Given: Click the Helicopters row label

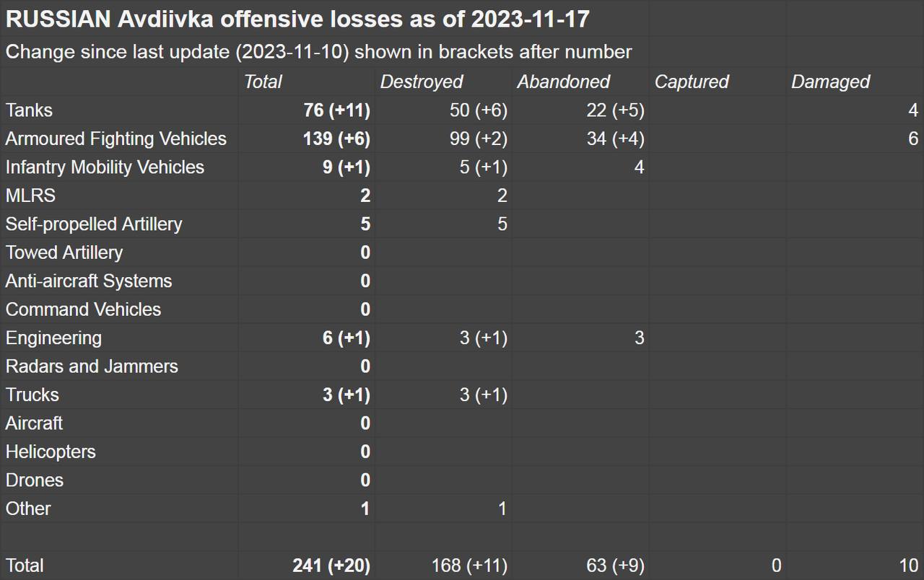Looking at the screenshot, I should click(x=51, y=452).
